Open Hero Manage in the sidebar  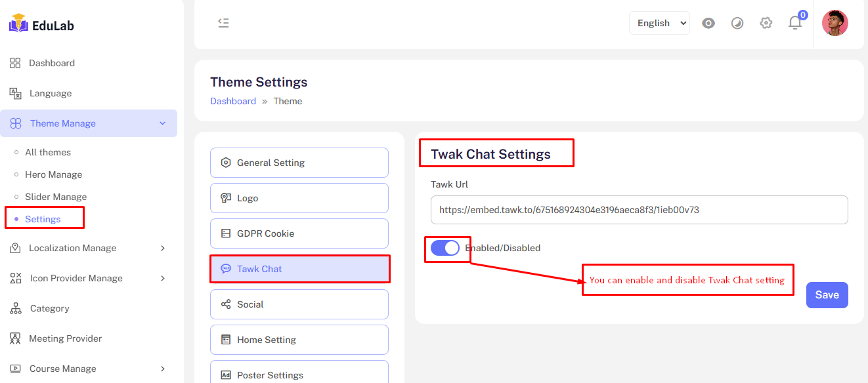[x=54, y=174]
